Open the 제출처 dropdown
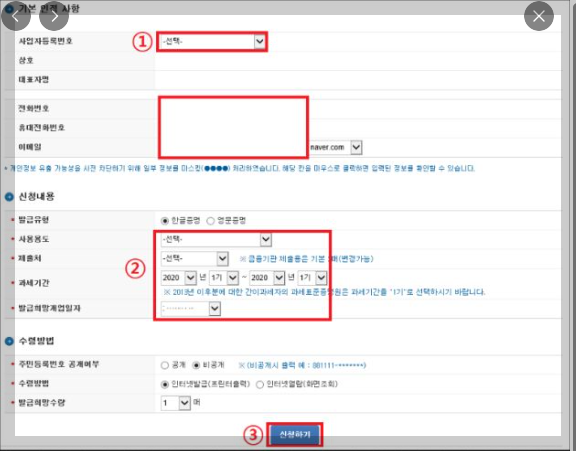 click(x=195, y=259)
